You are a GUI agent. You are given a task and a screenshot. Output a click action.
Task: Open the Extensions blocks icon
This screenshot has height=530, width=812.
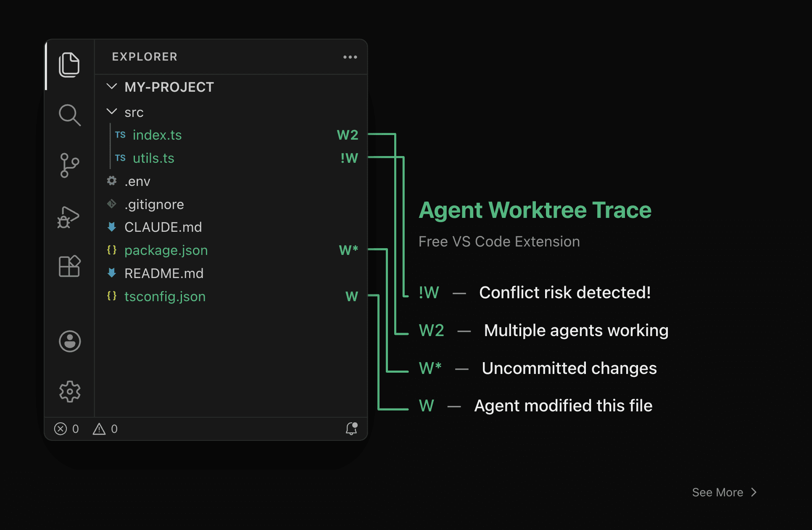(x=69, y=266)
